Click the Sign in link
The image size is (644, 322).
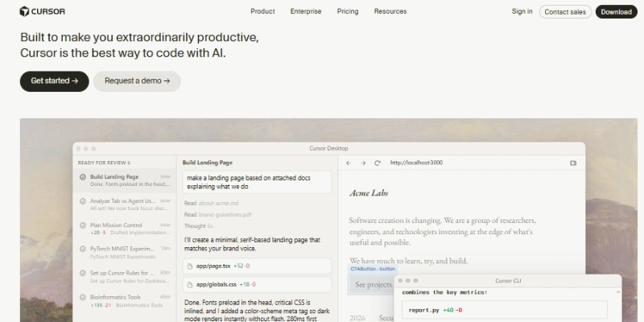pos(522,11)
